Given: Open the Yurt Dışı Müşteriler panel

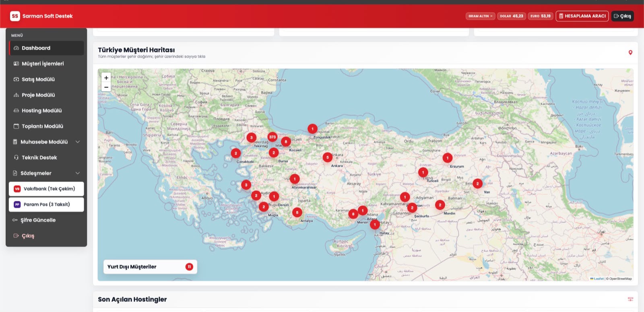Looking at the screenshot, I should click(x=150, y=267).
